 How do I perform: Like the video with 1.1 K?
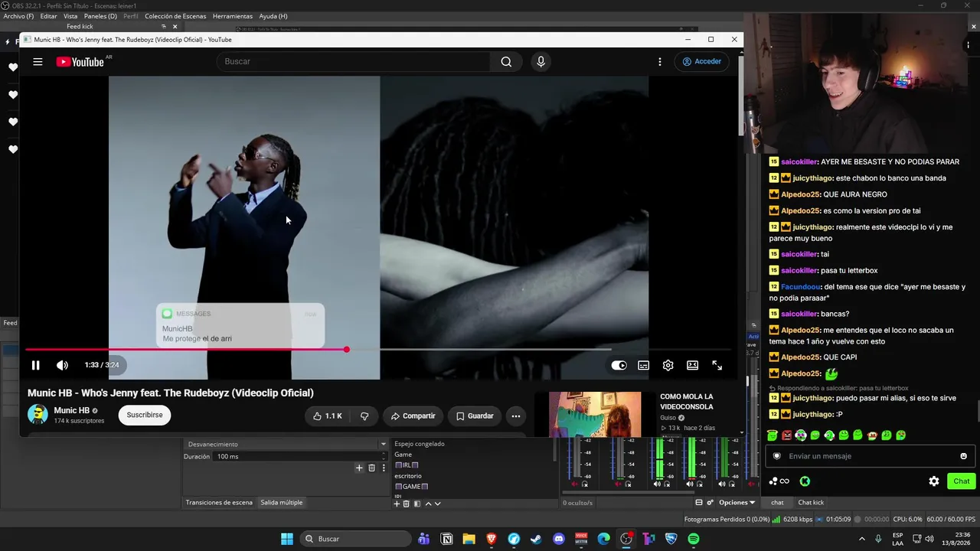coord(327,416)
